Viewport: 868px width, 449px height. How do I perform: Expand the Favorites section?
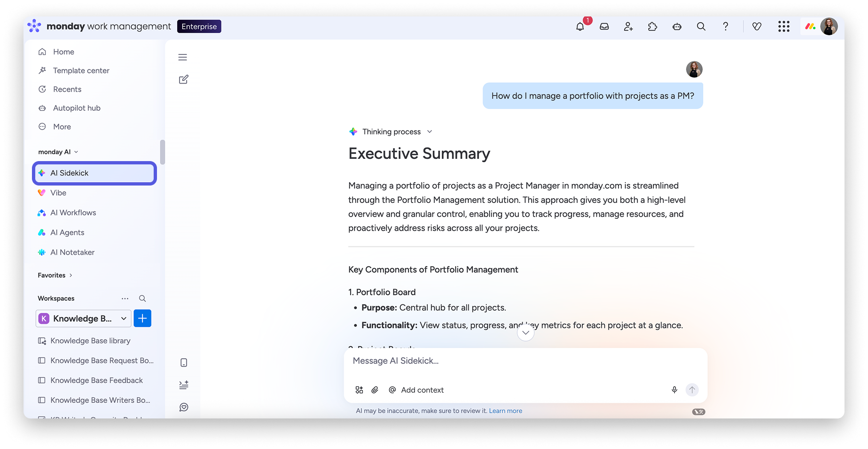pos(55,275)
